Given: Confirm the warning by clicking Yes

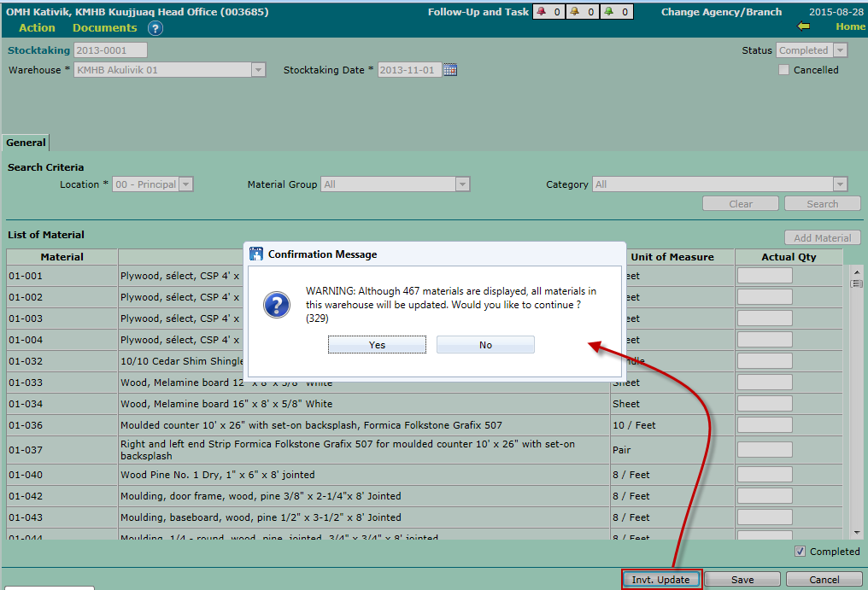Looking at the screenshot, I should click(x=377, y=345).
